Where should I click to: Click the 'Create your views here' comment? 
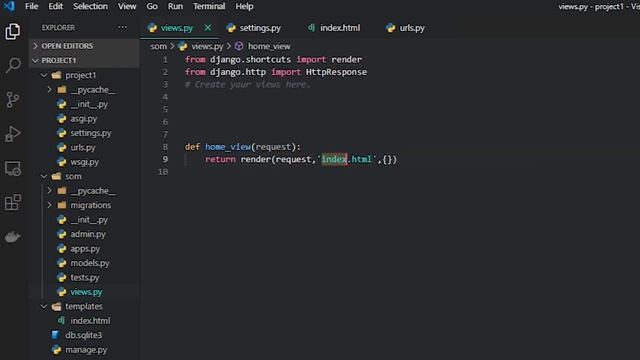[x=247, y=84]
